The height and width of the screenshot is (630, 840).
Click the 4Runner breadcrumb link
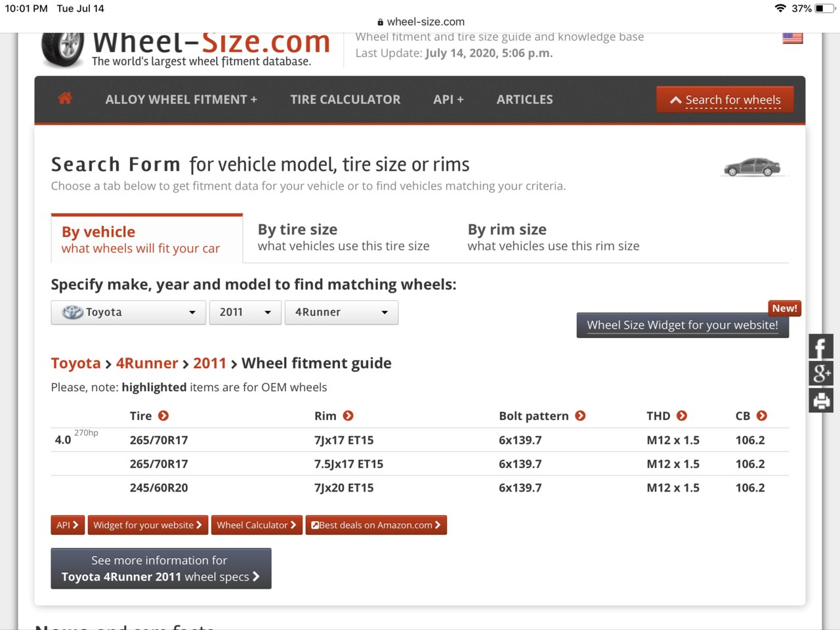click(147, 364)
